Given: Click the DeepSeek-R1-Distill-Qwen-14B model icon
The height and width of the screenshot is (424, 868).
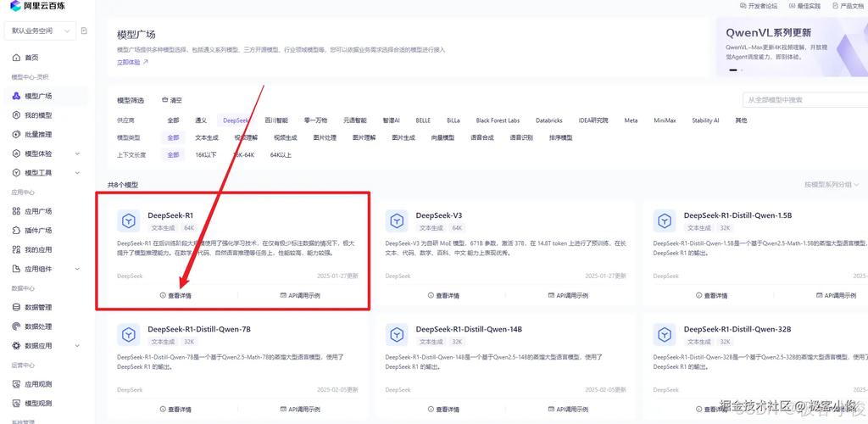Looking at the screenshot, I should [x=397, y=335].
